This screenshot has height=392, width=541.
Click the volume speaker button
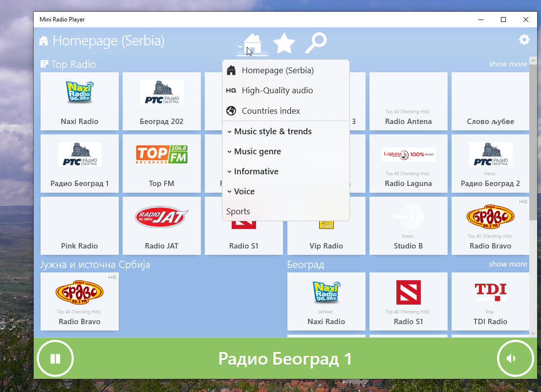[515, 358]
